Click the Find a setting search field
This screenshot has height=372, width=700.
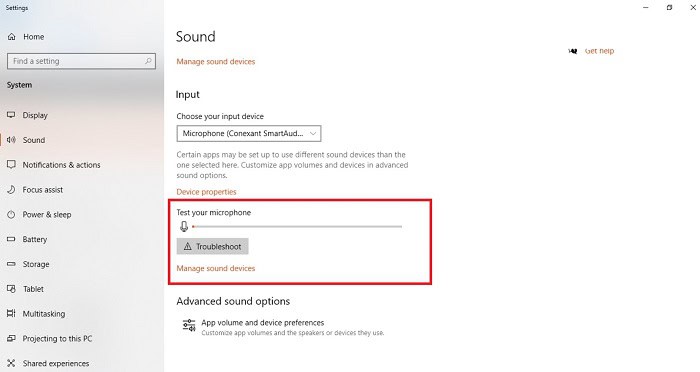(81, 61)
